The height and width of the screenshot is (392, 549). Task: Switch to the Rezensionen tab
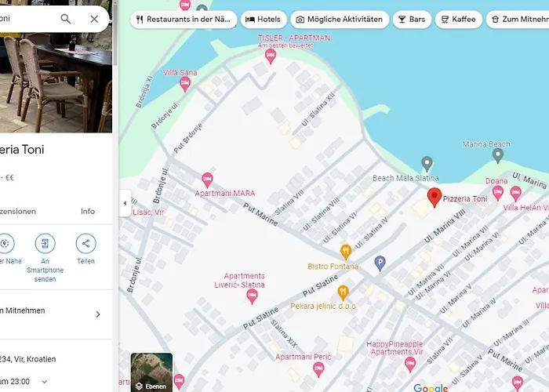(17, 212)
